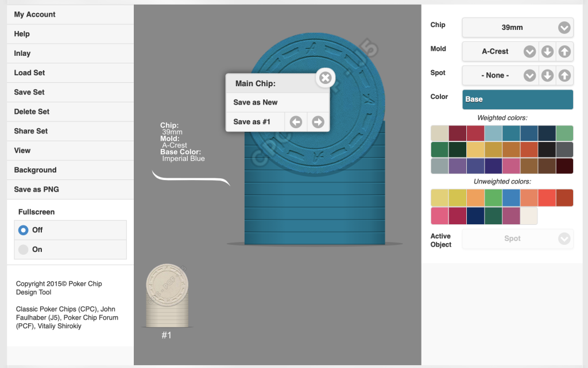588x368 pixels.
Task: Open the Mold A-Crest dropdown
Action: tap(501, 51)
